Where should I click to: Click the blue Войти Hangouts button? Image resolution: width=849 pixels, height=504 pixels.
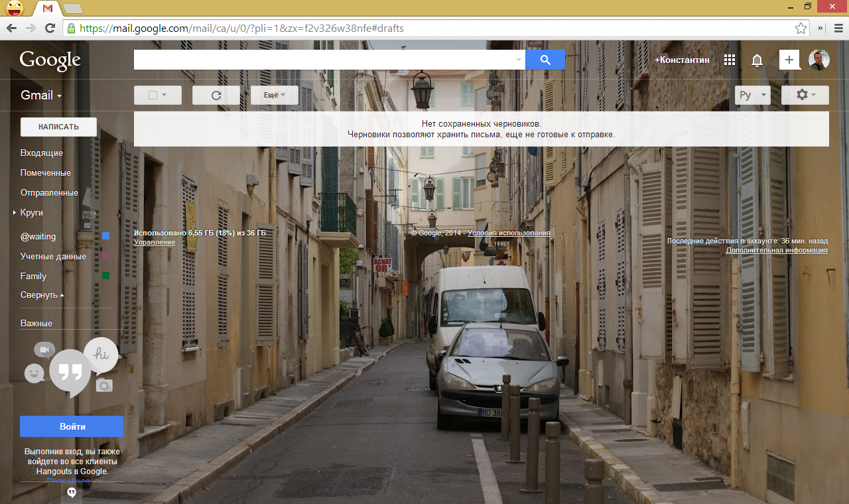72,426
